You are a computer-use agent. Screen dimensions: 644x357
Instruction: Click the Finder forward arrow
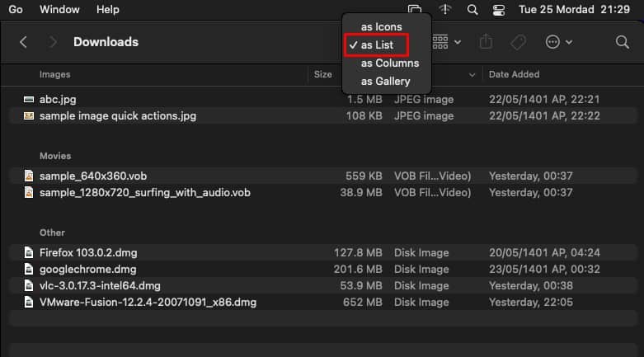[x=52, y=42]
